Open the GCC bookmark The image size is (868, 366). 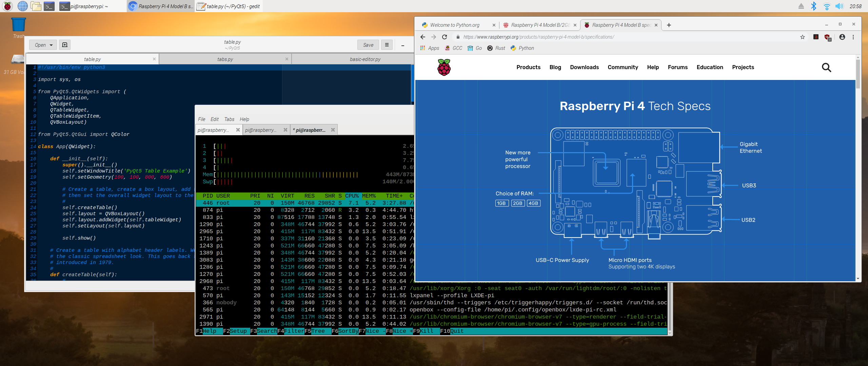(x=454, y=48)
